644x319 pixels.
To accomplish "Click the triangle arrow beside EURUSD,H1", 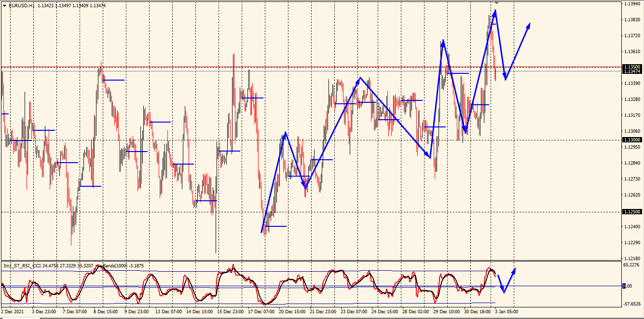I will [x=4, y=6].
